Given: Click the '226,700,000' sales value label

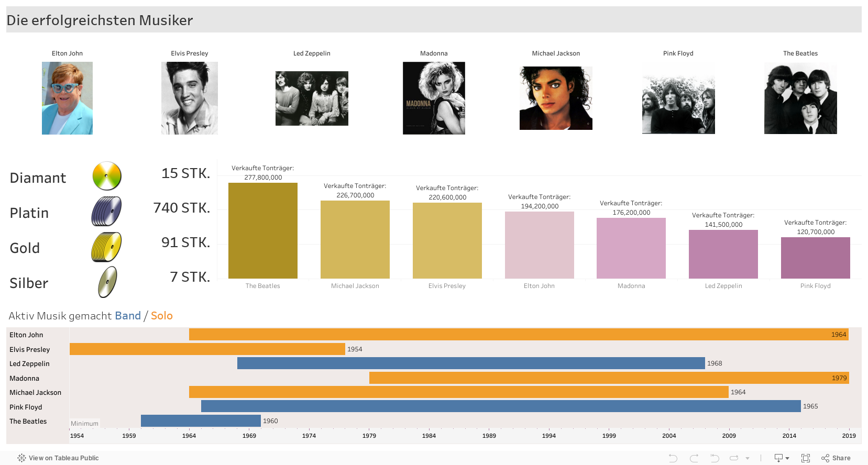Looking at the screenshot, I should click(355, 195).
